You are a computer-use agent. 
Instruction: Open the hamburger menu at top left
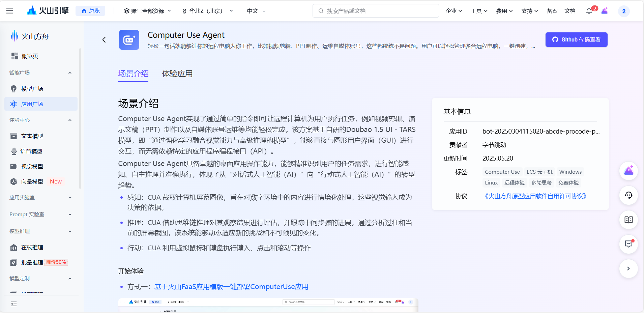[x=10, y=11]
